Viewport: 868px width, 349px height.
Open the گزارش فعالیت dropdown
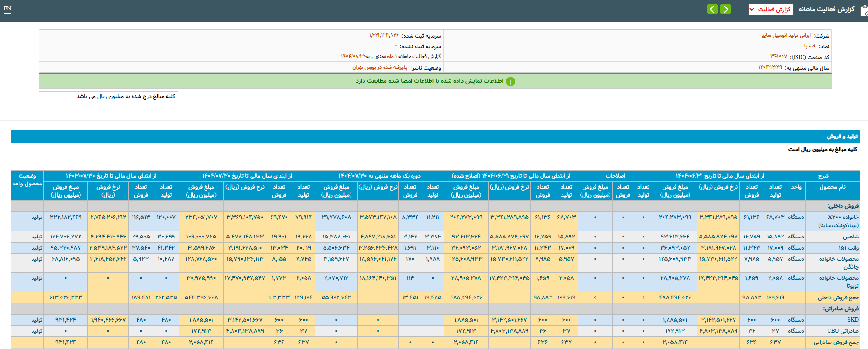[770, 9]
